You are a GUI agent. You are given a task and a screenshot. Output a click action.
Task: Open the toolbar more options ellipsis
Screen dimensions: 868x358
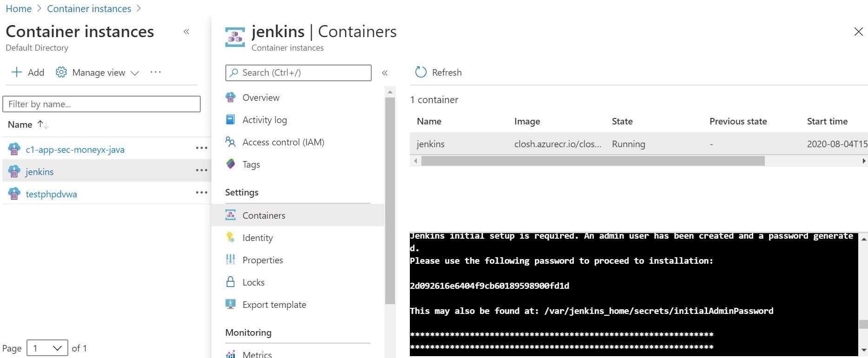click(156, 72)
